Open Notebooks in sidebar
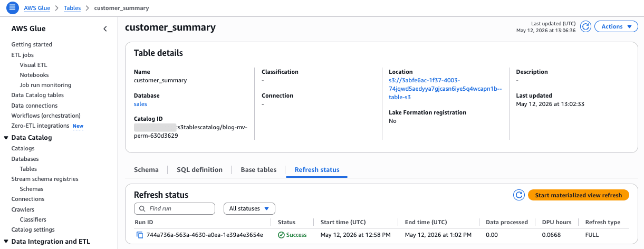Screen dimensions: 644x249 point(34,75)
